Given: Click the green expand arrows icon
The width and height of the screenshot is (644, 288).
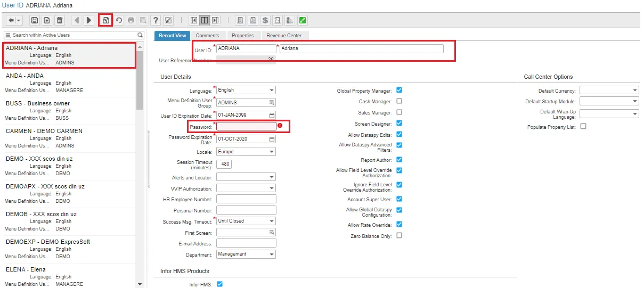Looking at the screenshot, I should pyautogui.click(x=303, y=20).
